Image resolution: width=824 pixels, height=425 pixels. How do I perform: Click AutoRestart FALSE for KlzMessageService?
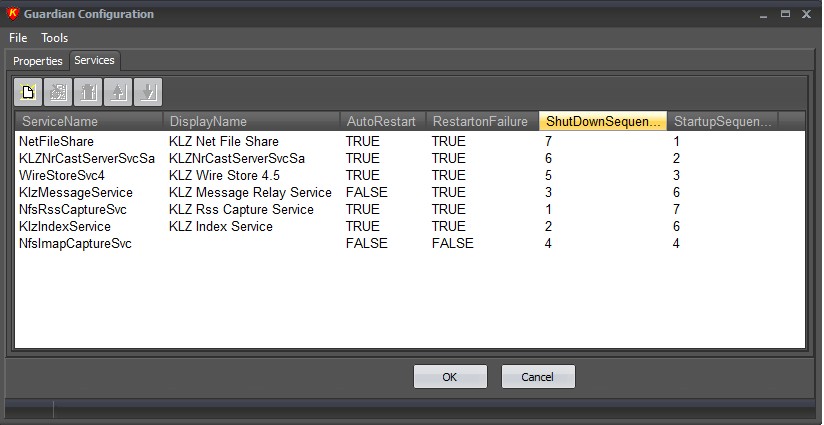point(366,192)
